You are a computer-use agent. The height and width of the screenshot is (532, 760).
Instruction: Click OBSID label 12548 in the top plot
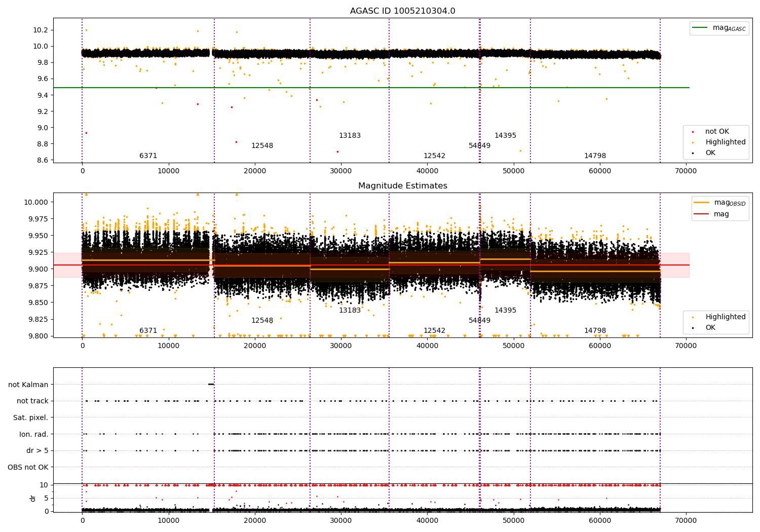[262, 146]
